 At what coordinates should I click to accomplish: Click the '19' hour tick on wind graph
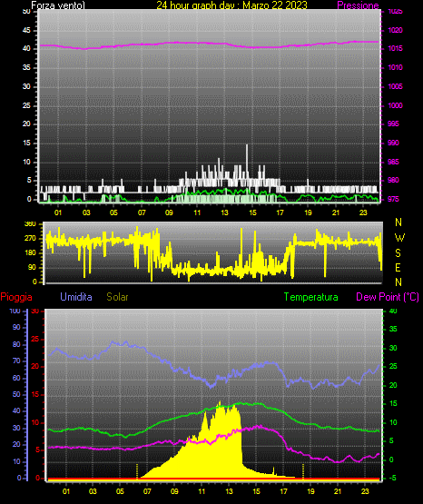click(308, 212)
